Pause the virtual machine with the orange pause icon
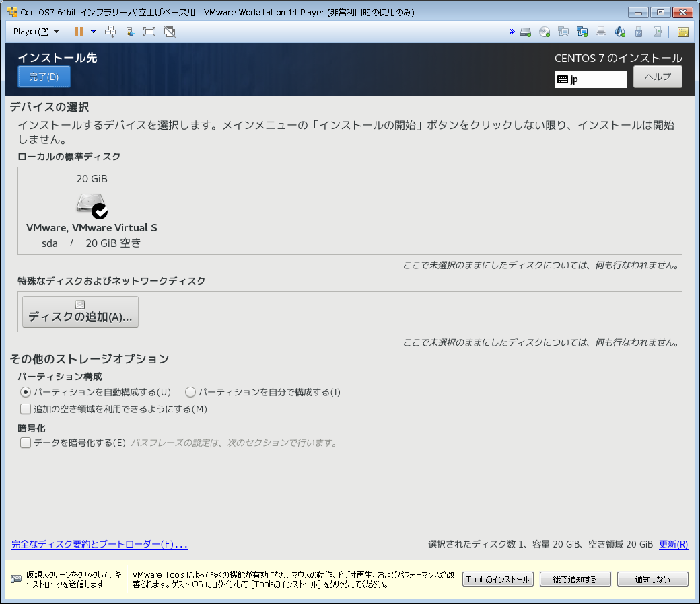The width and height of the screenshot is (700, 604). [79, 32]
